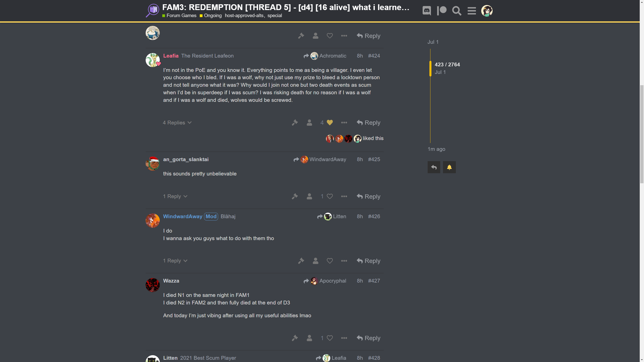Screen dimensions: 644x362
Task: Open the Discord icon link in header
Action: 427,11
